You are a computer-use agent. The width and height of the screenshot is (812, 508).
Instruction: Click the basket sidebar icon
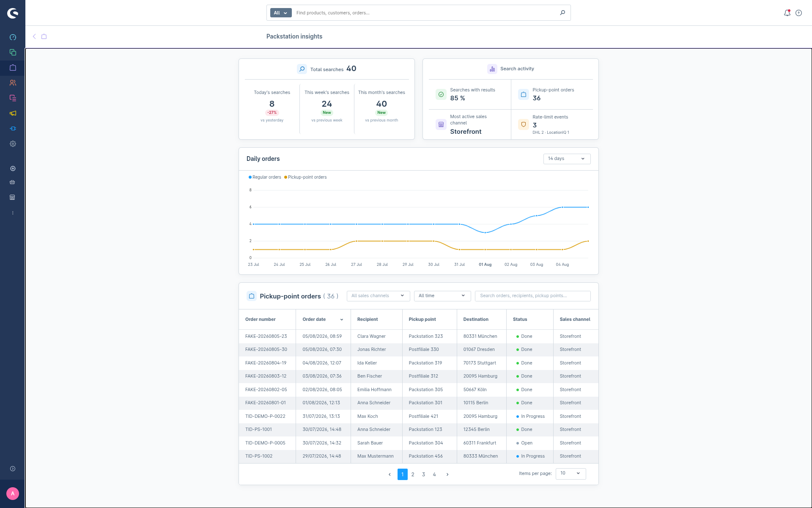pos(13,182)
